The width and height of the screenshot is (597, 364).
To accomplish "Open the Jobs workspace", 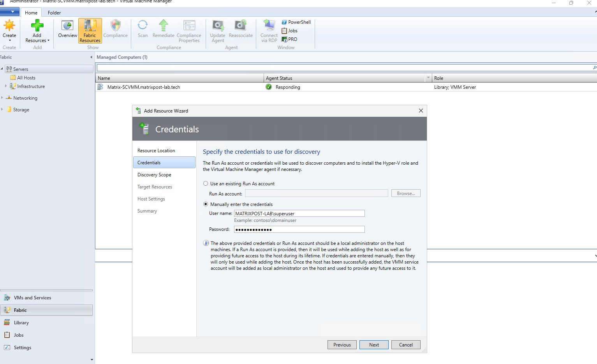I will point(47,335).
